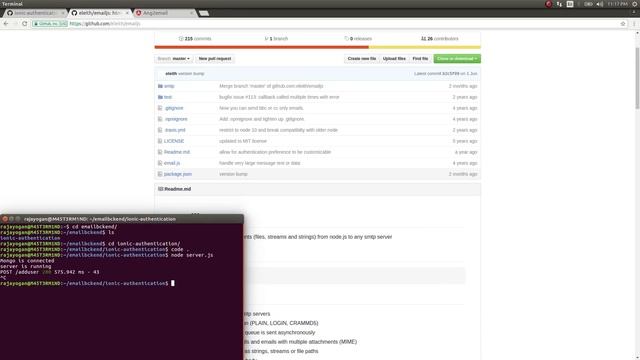Click 'POST /adduser' log line in terminal
This screenshot has width=640, height=360.
click(x=50, y=272)
